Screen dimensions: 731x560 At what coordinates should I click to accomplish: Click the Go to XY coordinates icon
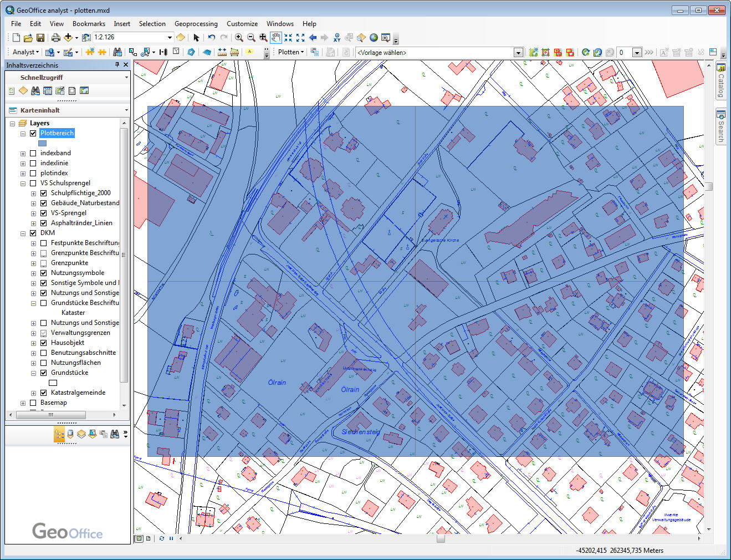tap(337, 38)
